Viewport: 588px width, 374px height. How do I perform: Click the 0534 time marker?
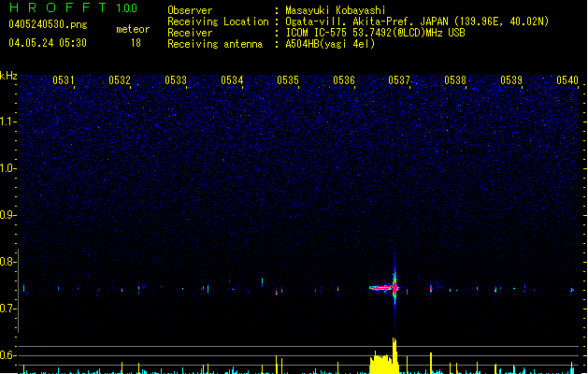pos(232,80)
